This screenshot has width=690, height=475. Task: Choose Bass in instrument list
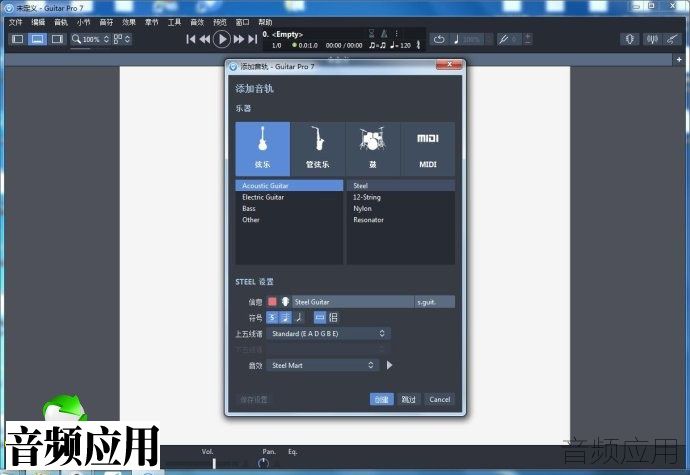click(x=289, y=208)
